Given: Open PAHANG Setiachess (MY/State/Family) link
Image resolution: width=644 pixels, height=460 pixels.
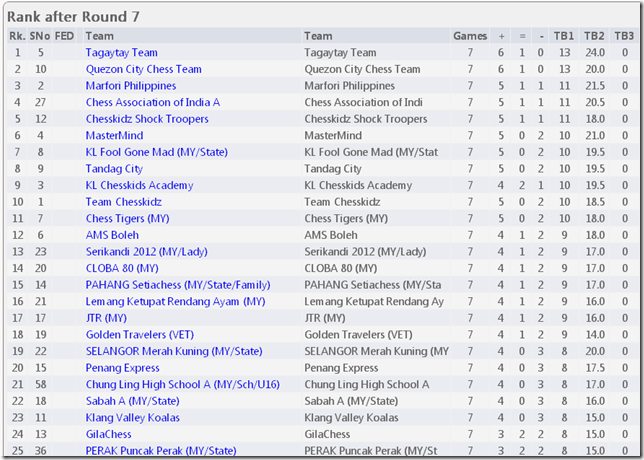Looking at the screenshot, I should point(178,285).
